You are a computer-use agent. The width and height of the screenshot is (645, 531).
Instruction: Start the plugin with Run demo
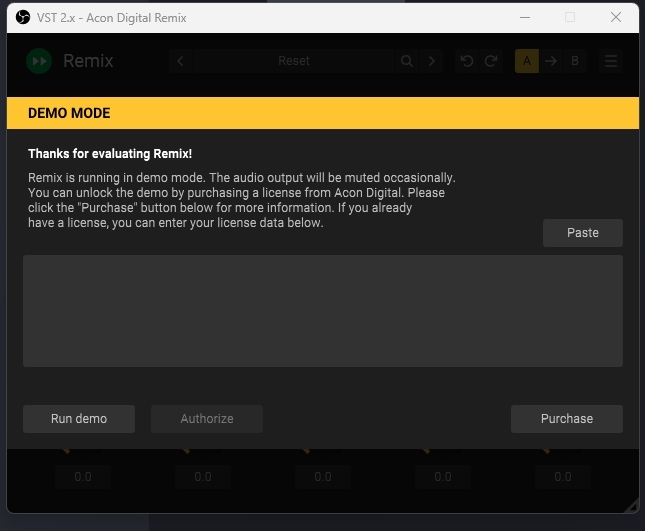click(79, 419)
